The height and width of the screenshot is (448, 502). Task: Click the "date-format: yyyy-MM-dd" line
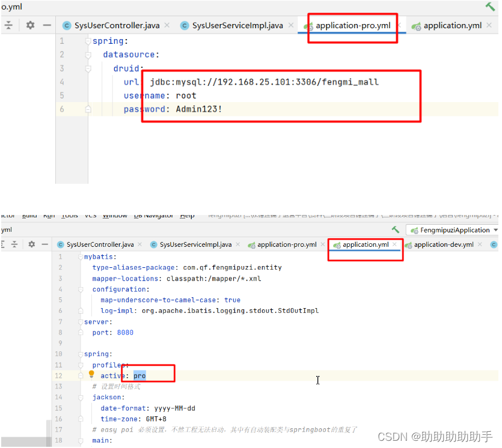[x=148, y=408]
